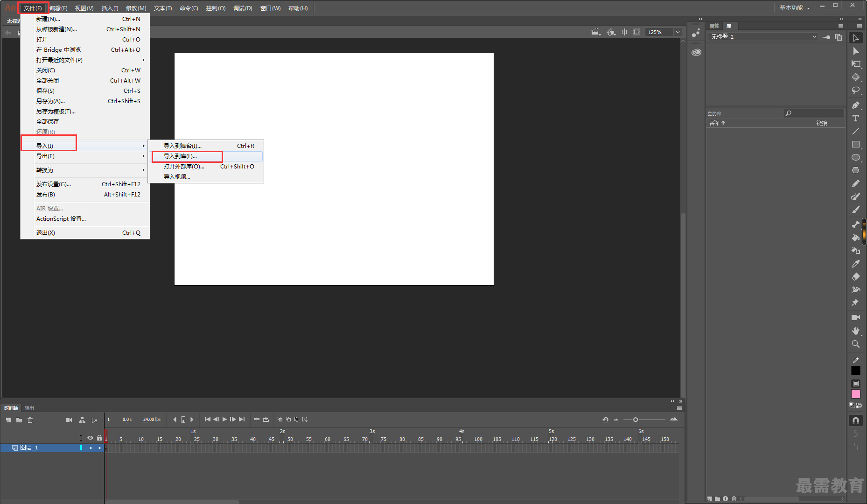Switch to the 输出 tab
867x504 pixels.
pos(29,408)
